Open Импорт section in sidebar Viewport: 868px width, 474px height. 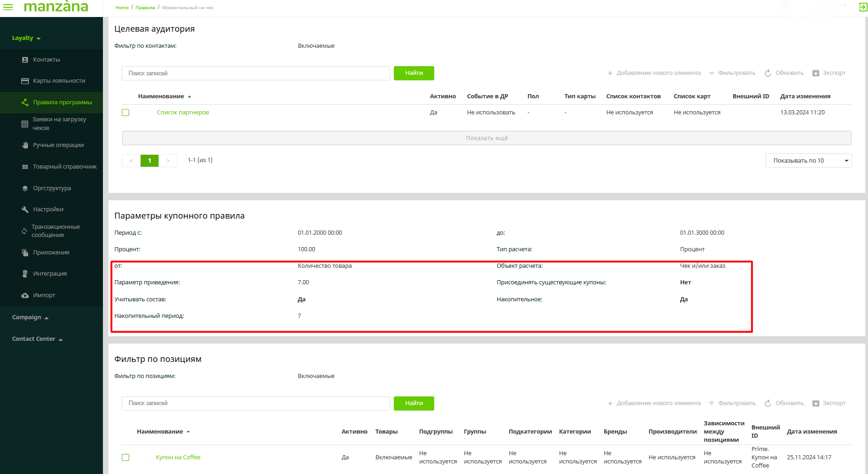click(44, 295)
